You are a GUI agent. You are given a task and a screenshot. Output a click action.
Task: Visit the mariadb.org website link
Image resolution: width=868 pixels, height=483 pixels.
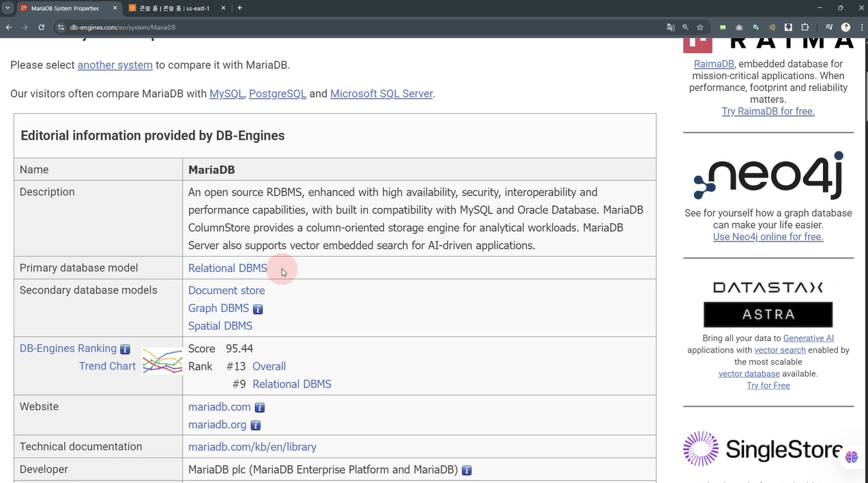217,425
